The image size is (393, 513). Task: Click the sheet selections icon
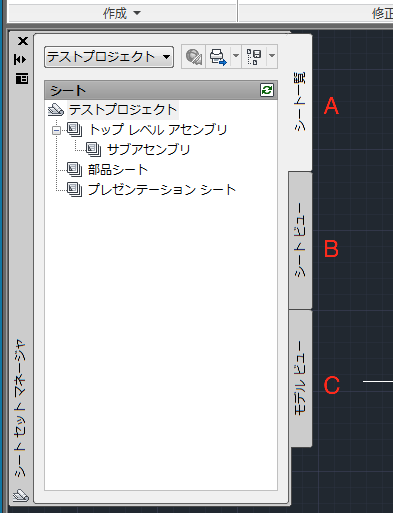pyautogui.click(x=254, y=57)
